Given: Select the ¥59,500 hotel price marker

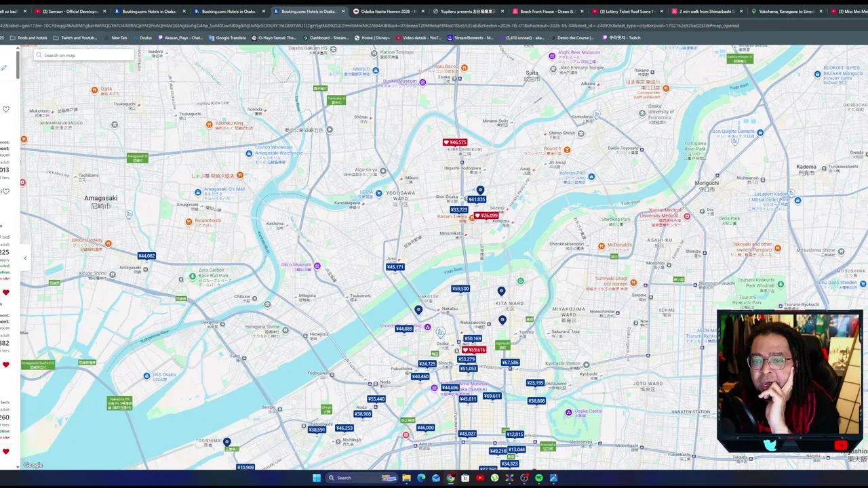Looking at the screenshot, I should [460, 289].
